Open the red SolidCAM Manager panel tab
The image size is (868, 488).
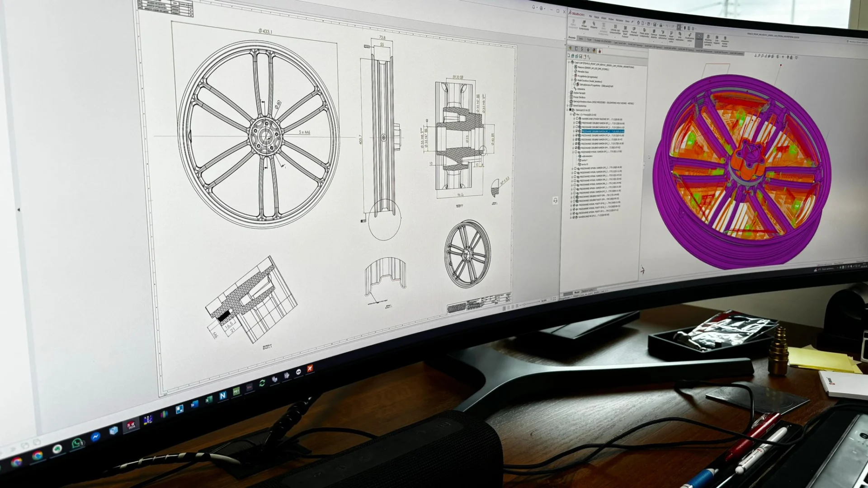click(599, 51)
